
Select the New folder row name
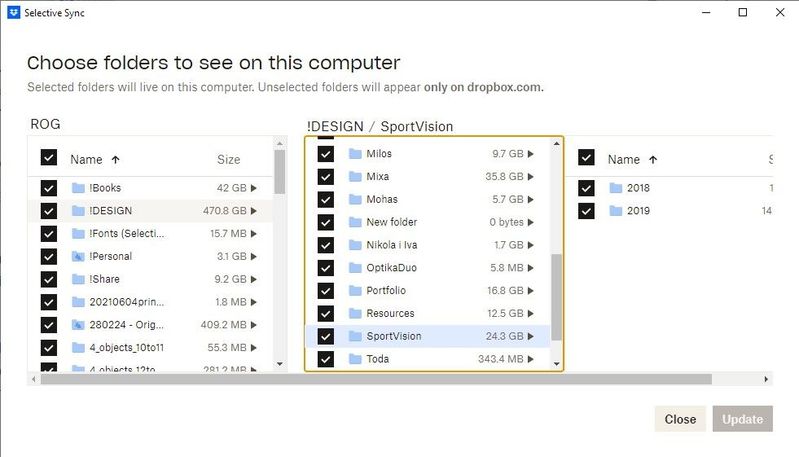391,222
